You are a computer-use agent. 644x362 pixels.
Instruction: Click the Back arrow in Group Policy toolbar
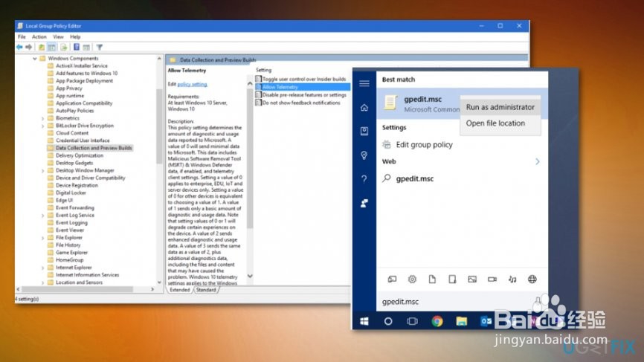tap(19, 47)
